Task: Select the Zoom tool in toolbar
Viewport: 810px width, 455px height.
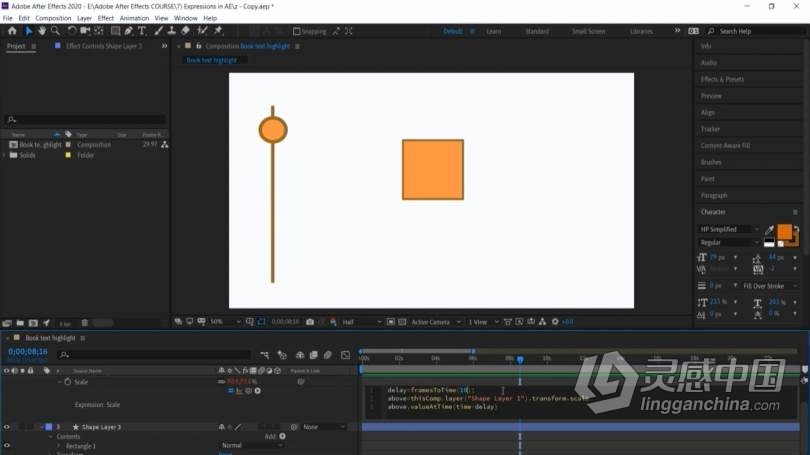Action: [55, 31]
